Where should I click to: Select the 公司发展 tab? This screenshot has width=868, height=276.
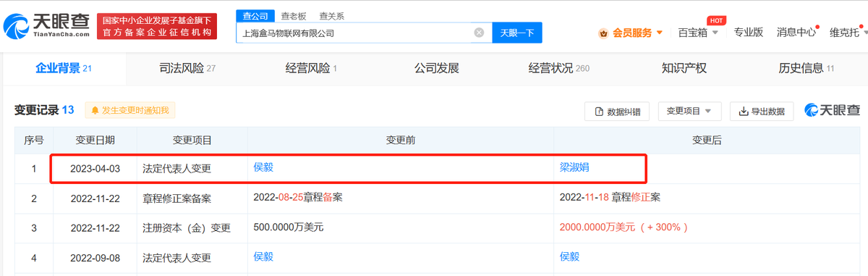click(436, 69)
